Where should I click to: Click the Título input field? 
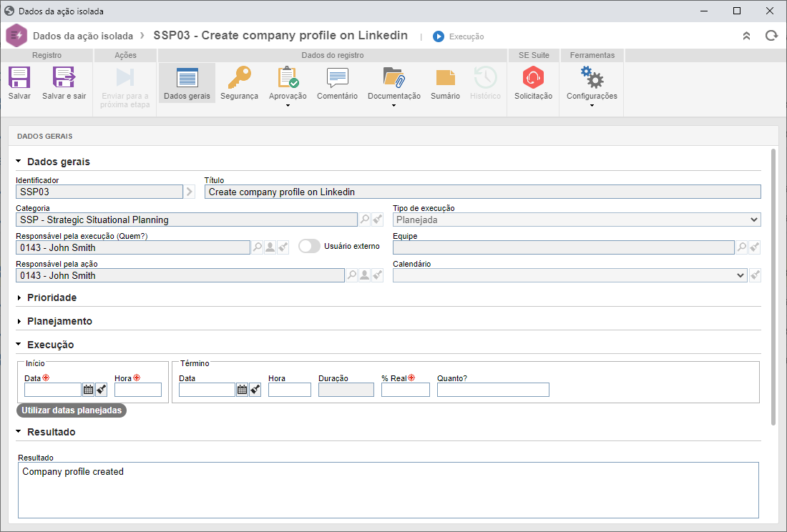[482, 192]
